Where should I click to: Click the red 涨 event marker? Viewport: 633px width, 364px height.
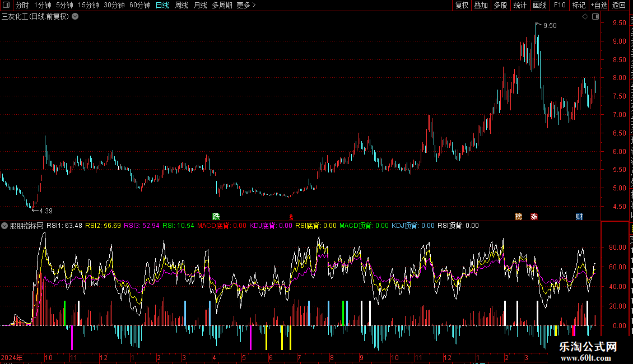coord(534,217)
